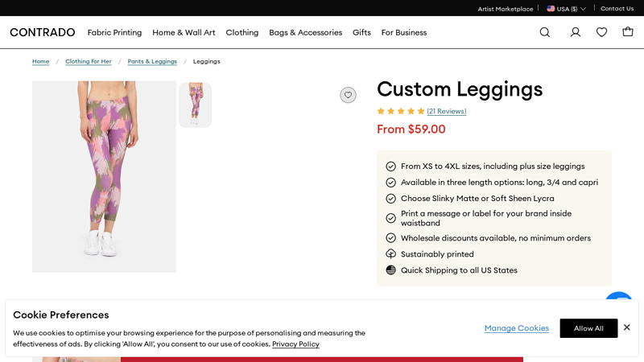This screenshot has height=362, width=644.
Task: Open the Privacy Policy link
Action: tap(295, 343)
